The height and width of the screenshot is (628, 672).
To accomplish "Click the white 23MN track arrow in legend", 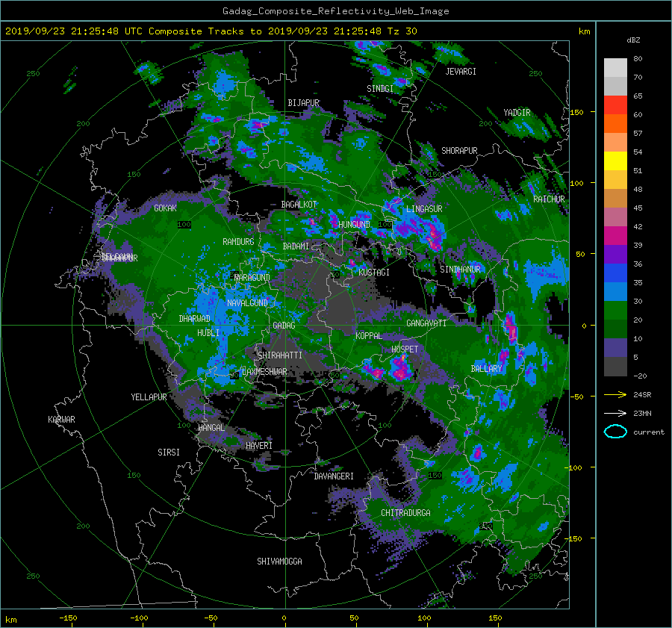I will tap(615, 413).
